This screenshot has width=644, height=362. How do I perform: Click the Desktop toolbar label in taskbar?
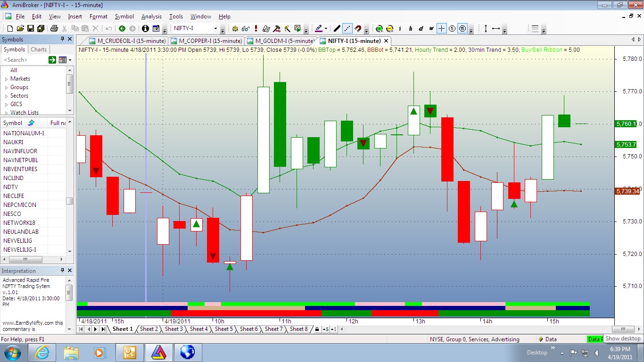click(x=537, y=352)
